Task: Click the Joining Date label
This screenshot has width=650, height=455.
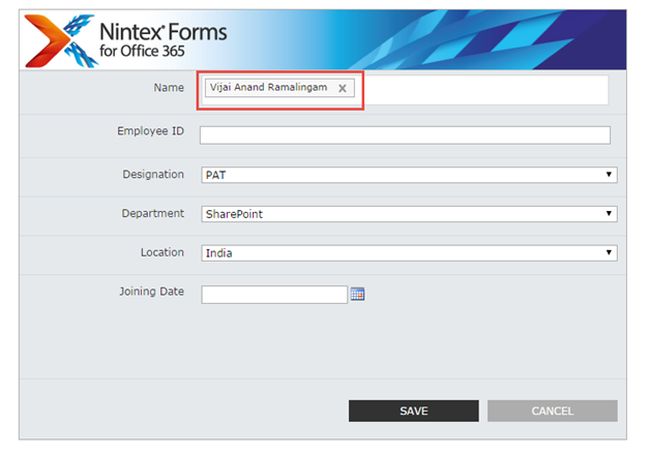Action: pyautogui.click(x=152, y=292)
